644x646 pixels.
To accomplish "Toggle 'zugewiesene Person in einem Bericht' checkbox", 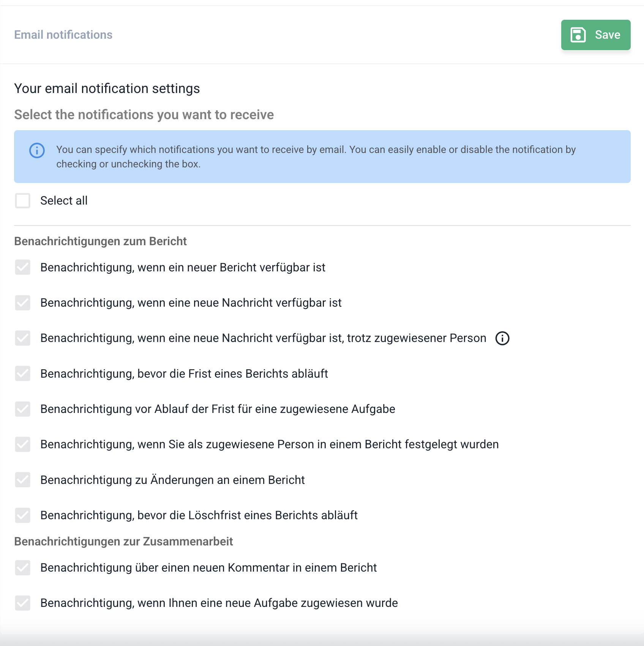I will [x=23, y=444].
